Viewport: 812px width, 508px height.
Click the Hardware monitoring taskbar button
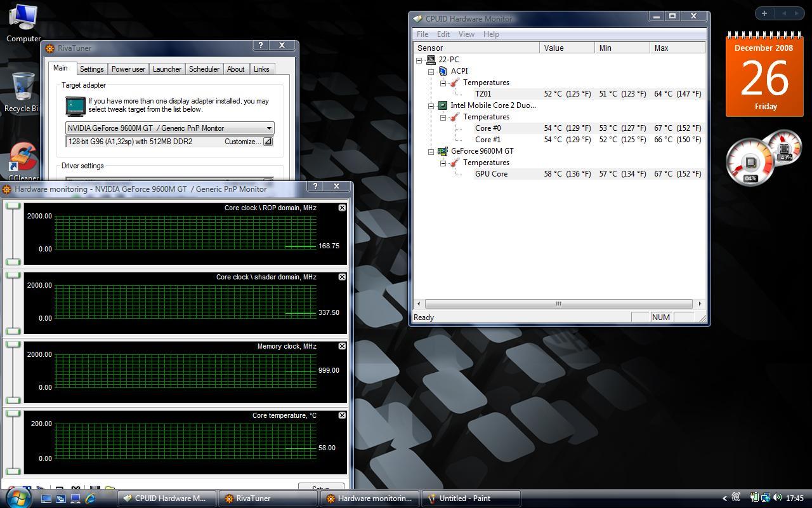pos(370,498)
